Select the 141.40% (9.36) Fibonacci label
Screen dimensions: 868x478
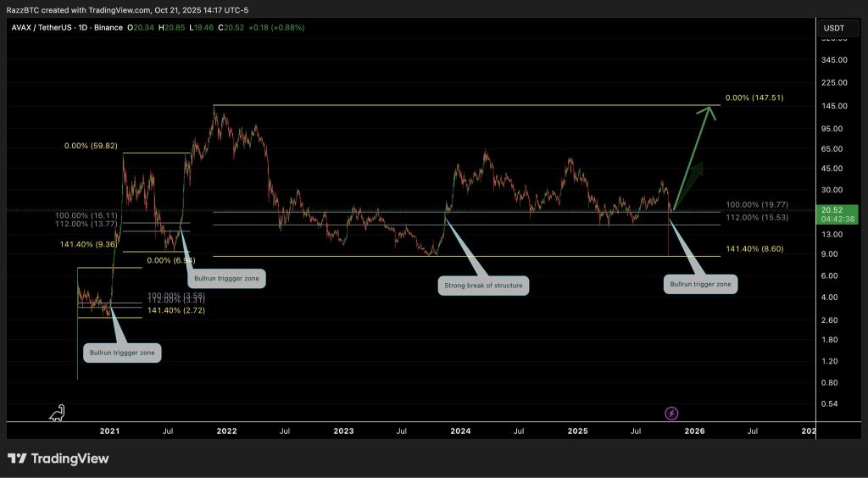click(89, 244)
